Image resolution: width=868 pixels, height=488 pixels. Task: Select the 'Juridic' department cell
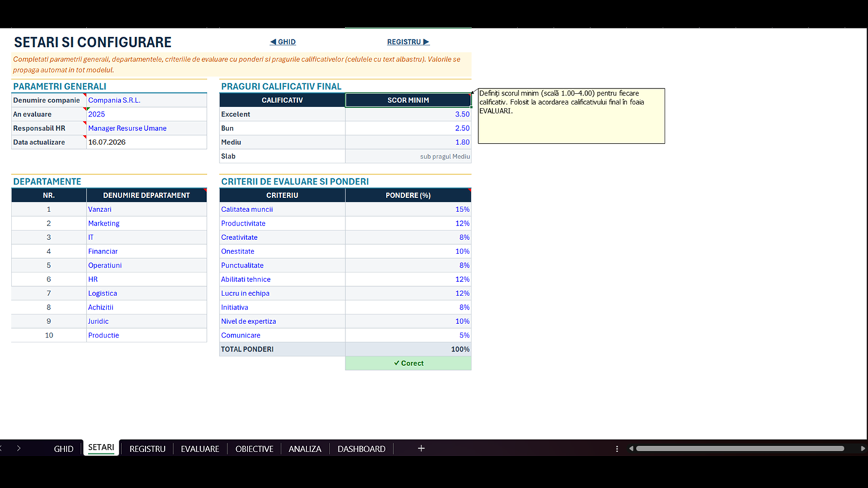pyautogui.click(x=146, y=321)
